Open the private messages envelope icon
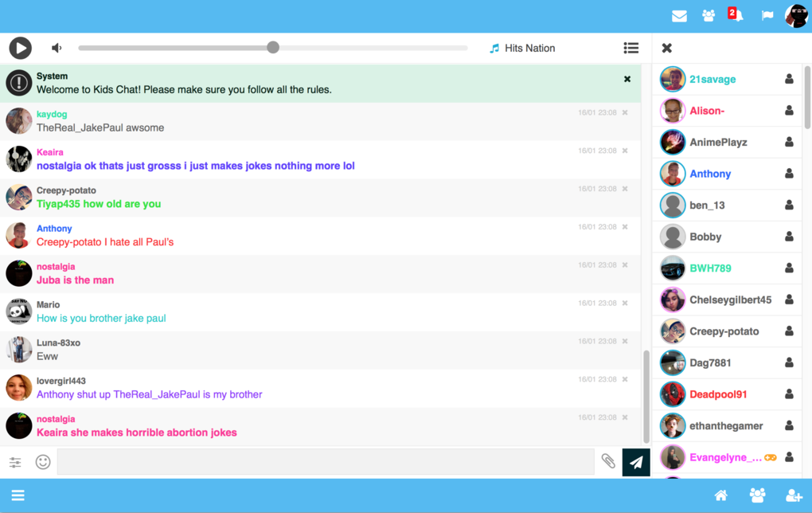The height and width of the screenshot is (513, 812). [679, 16]
